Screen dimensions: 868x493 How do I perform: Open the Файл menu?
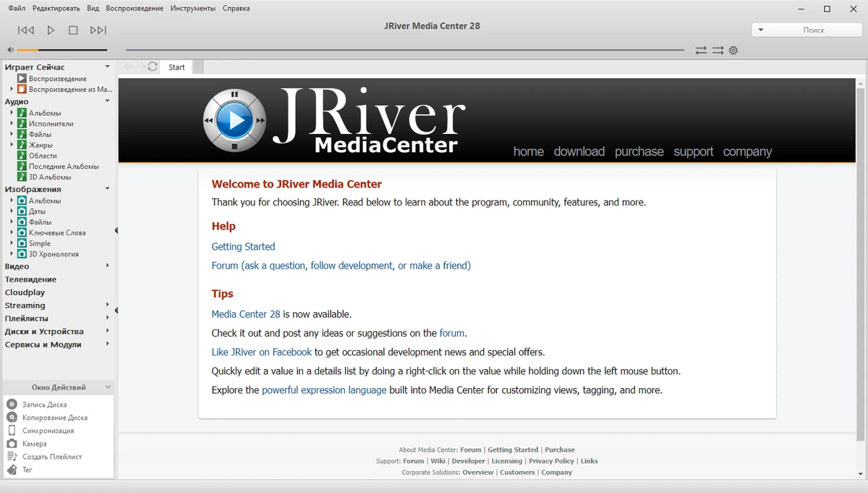[17, 8]
